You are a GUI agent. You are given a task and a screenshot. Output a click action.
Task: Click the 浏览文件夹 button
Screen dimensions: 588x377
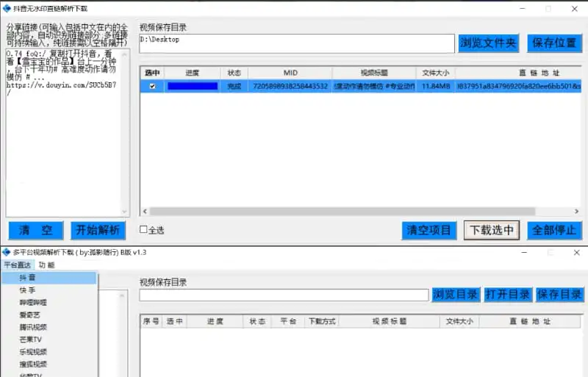pos(489,43)
